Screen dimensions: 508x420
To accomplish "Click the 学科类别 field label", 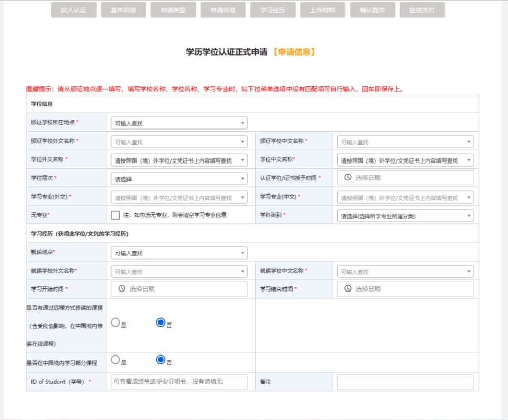I will (271, 215).
